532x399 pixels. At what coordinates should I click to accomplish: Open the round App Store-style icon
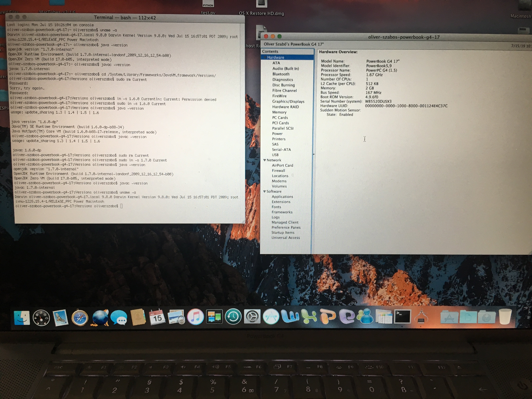271,317
